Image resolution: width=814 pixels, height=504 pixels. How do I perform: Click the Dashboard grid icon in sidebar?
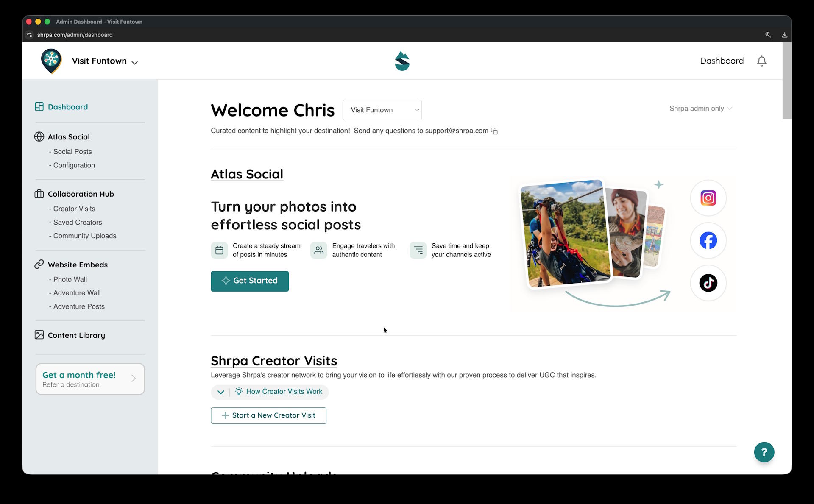39,106
